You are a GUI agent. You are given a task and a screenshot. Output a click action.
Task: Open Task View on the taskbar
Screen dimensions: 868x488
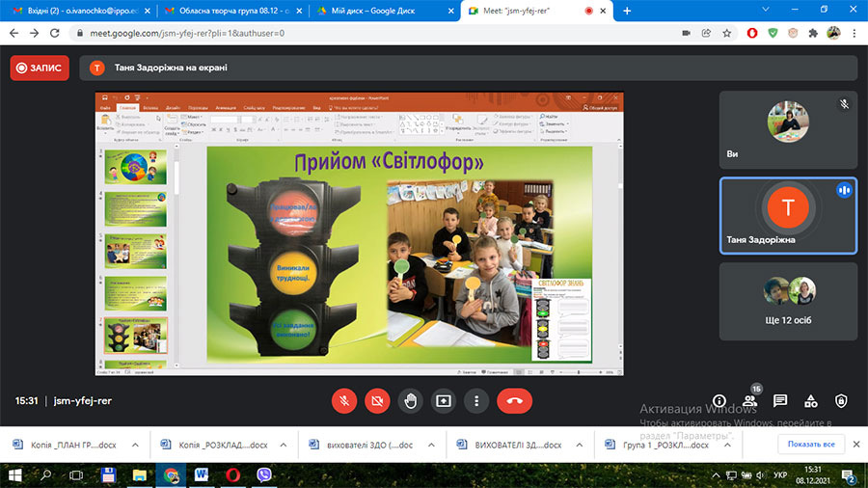76,474
